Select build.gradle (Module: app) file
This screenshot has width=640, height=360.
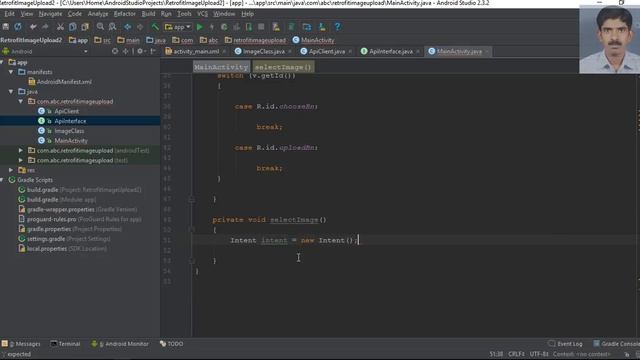coord(61,200)
